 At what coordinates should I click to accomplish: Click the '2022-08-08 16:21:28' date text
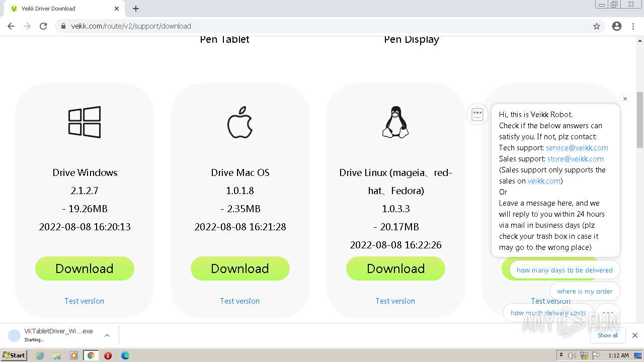click(x=240, y=227)
